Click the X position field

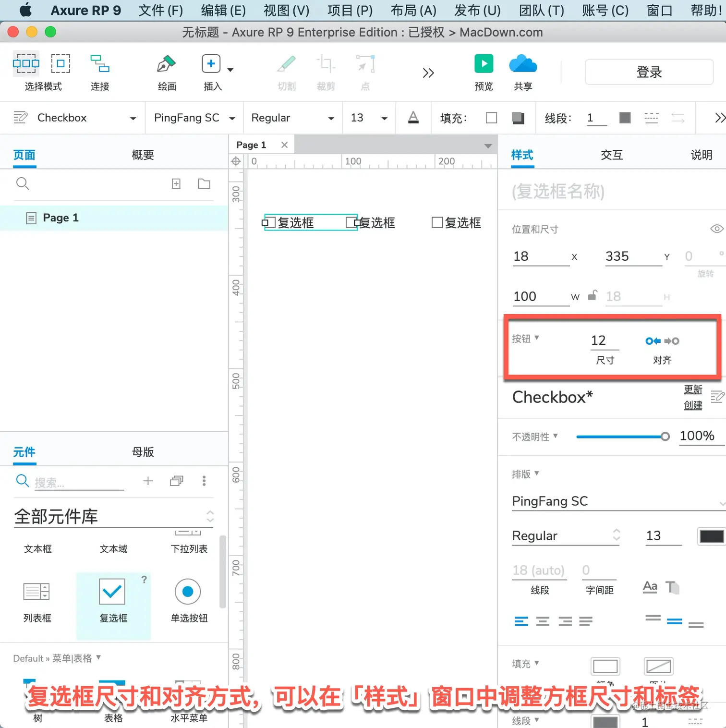(541, 256)
